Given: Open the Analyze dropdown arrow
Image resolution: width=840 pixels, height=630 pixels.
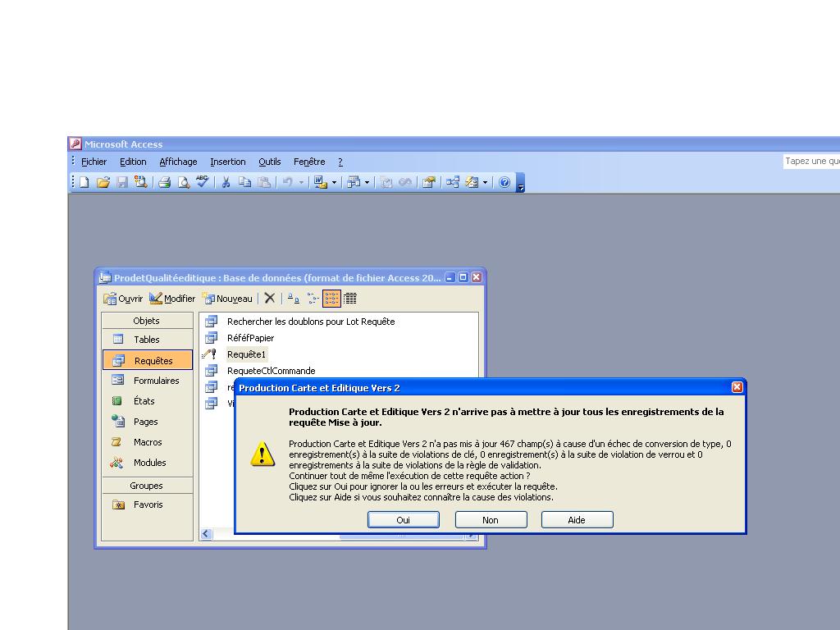Looking at the screenshot, I should 367,182.
